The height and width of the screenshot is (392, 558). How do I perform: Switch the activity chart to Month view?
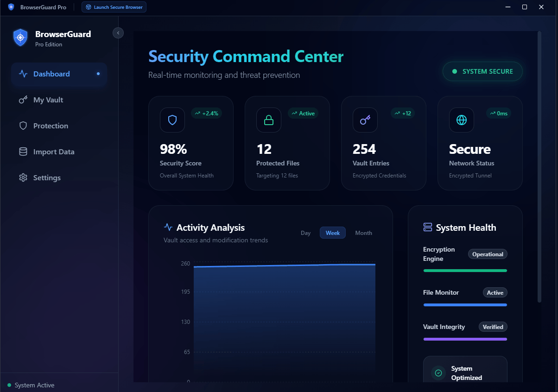tap(363, 233)
